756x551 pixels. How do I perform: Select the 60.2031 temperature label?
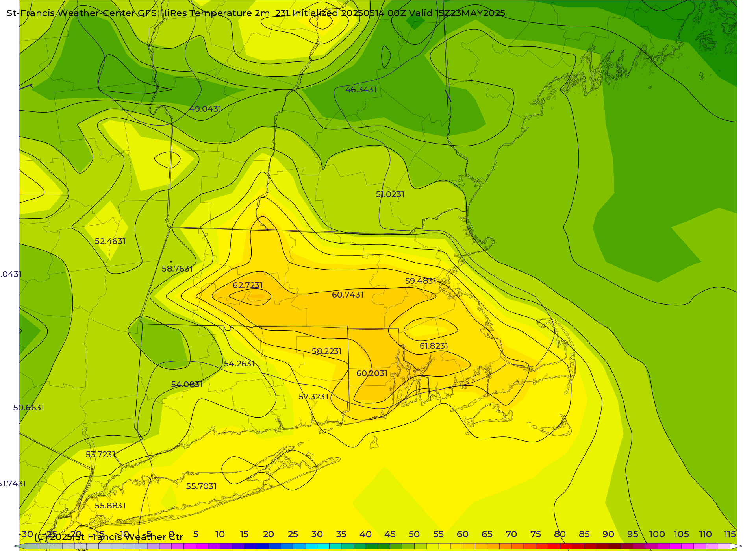pos(372,373)
